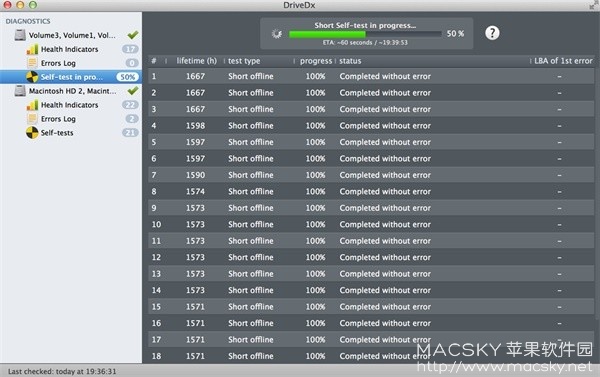This screenshot has height=377, width=600.
Task: Click the fullscreen arrows in the title bar
Action: [x=594, y=5]
